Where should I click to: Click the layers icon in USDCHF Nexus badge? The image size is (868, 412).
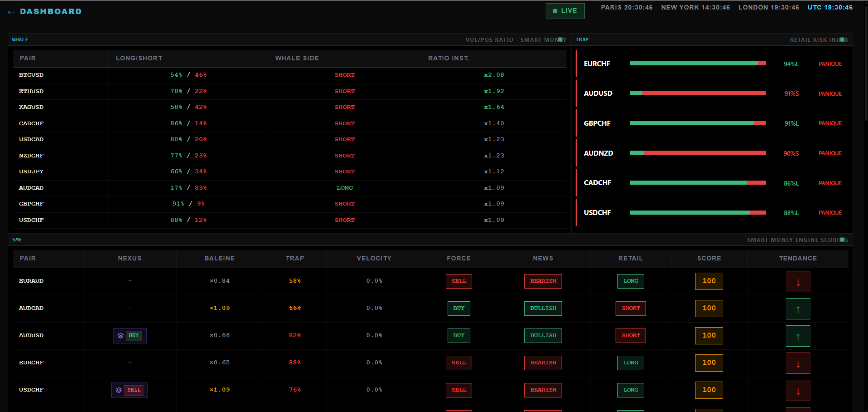[x=119, y=390]
